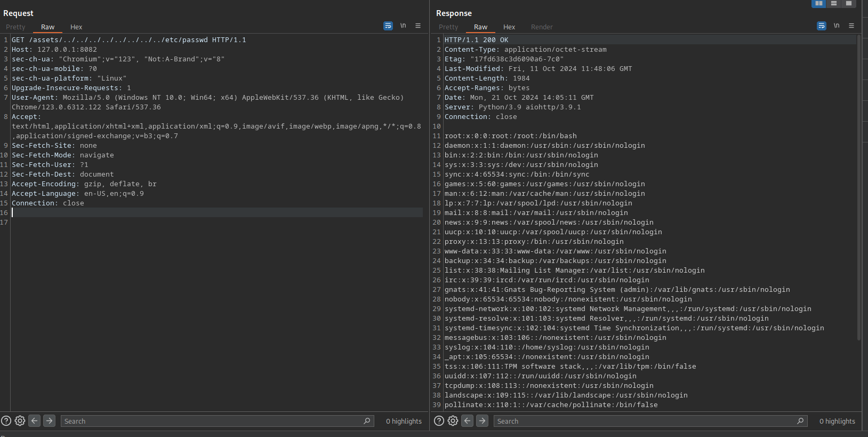Click the Accept-Encoding: gzip, deflate, br header
This screenshot has height=437, width=868.
click(84, 184)
